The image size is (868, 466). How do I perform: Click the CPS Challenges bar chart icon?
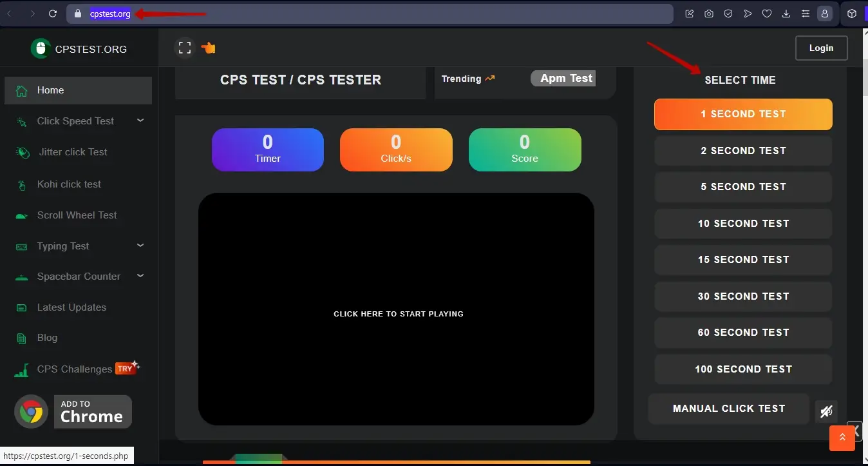(x=22, y=370)
